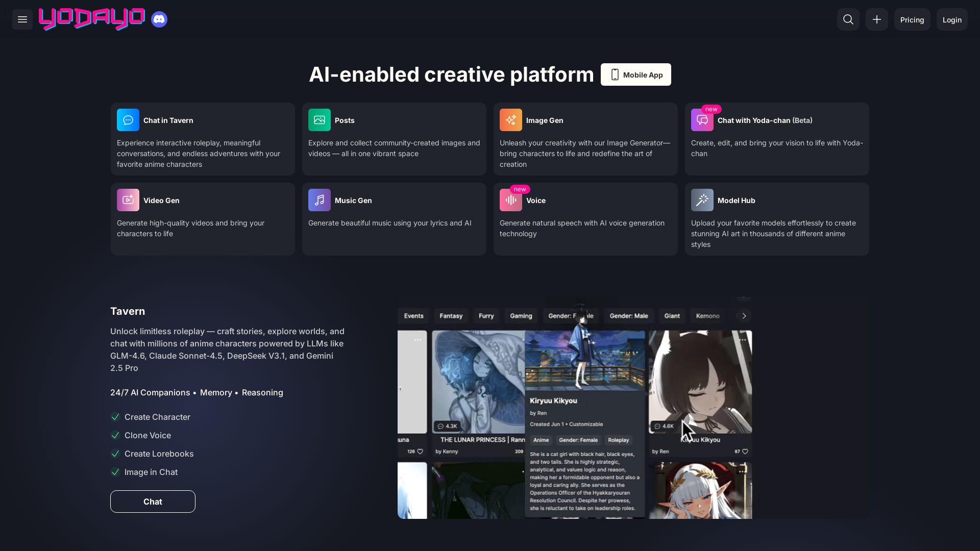Image resolution: width=980 pixels, height=551 pixels.
Task: Click the Clone Voice checkmark
Action: 115,435
